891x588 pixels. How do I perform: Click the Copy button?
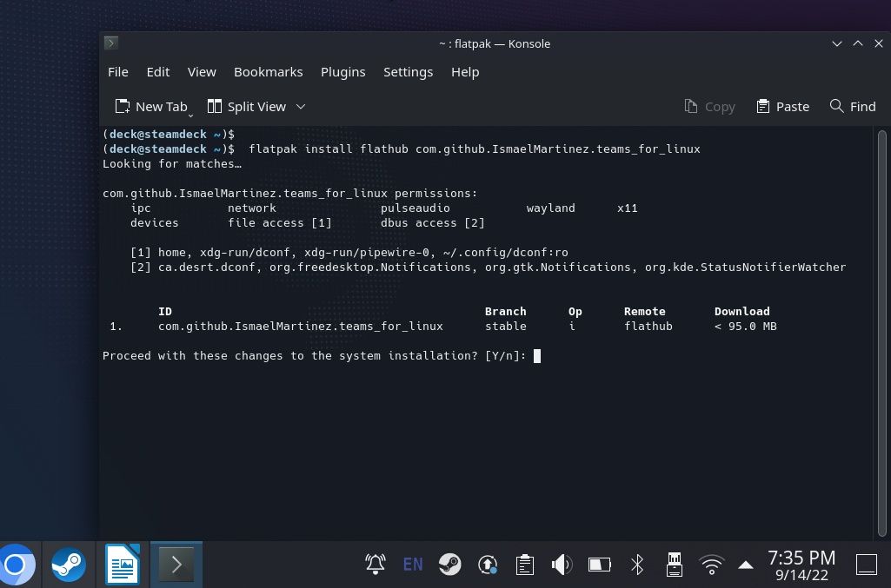click(708, 106)
